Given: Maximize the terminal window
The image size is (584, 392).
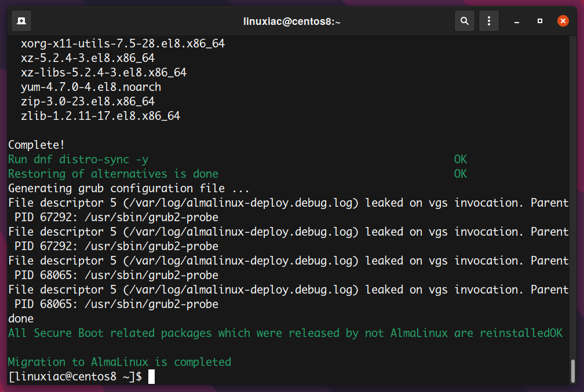Looking at the screenshot, I should pyautogui.click(x=540, y=21).
